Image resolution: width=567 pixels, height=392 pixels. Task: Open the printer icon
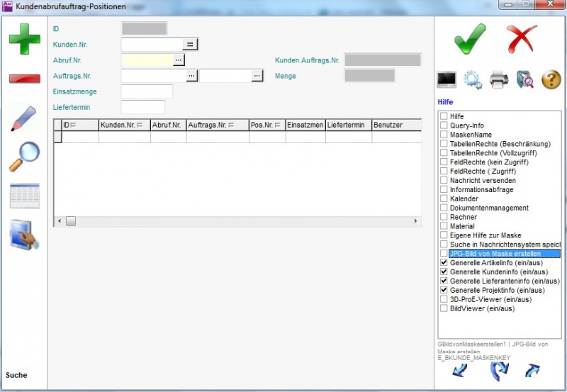499,80
